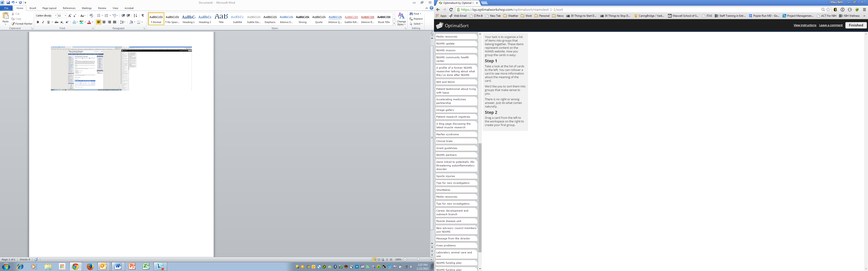This screenshot has height=271, width=868.
Task: Click the Superscript icon
Action: [x=67, y=22]
